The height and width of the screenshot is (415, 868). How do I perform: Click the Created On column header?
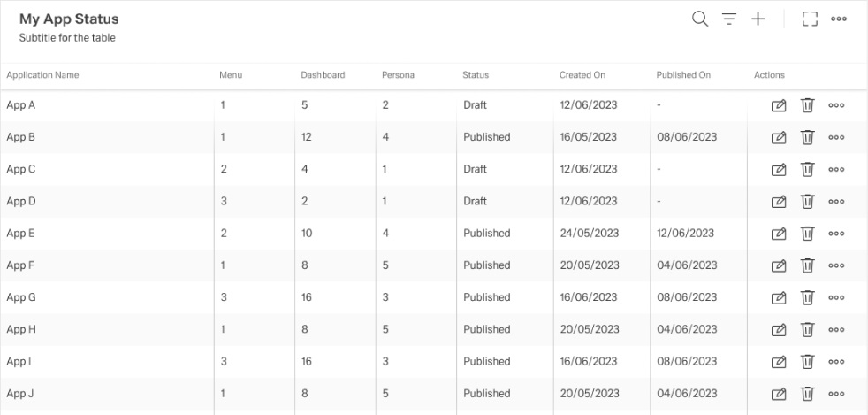point(582,75)
